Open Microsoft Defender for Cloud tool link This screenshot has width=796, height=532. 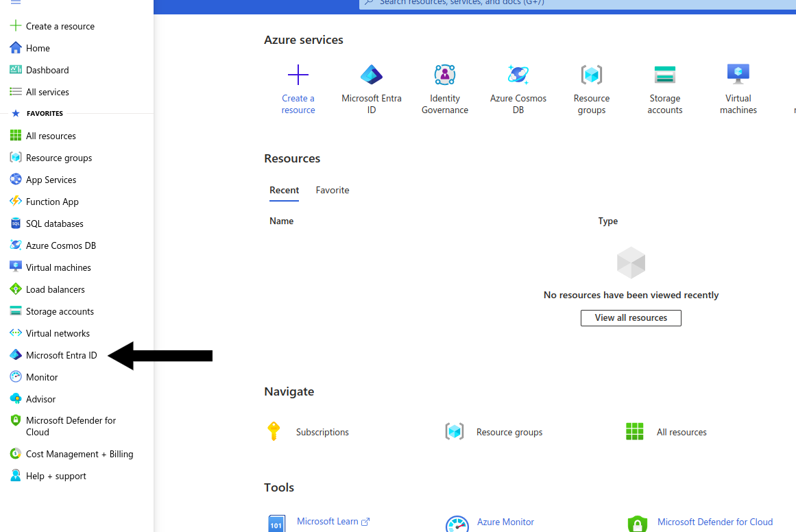[x=714, y=522]
